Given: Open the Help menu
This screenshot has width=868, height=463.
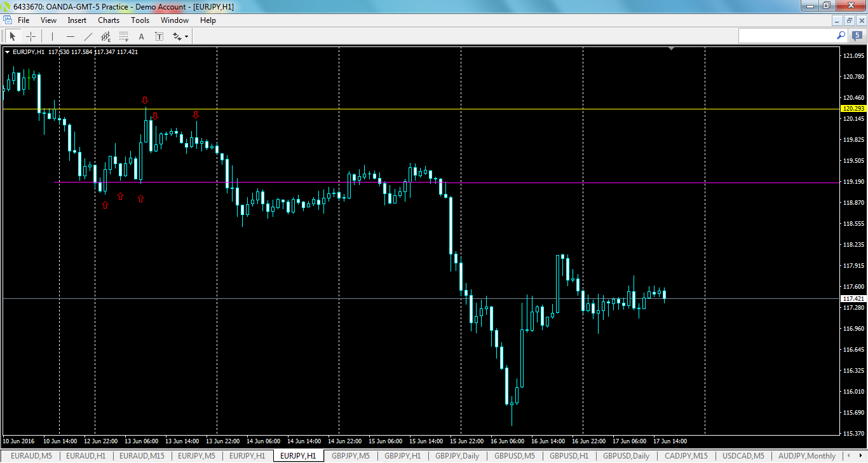Looking at the screenshot, I should 208,20.
